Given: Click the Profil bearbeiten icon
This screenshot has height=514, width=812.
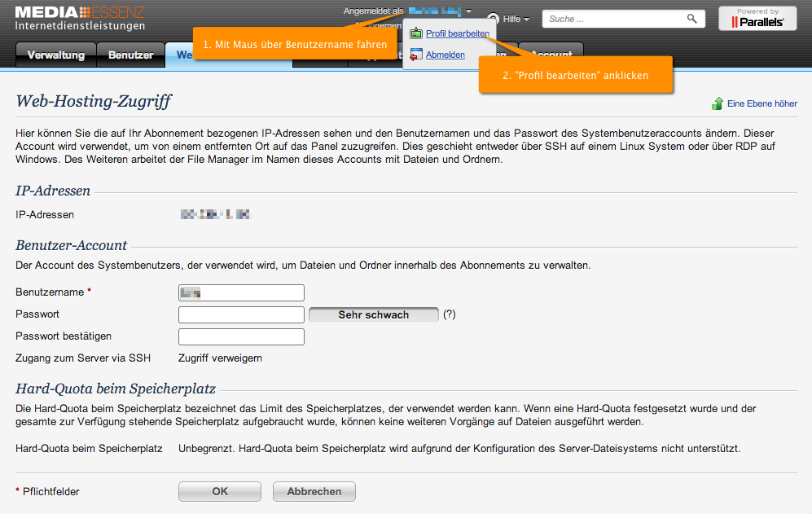Looking at the screenshot, I should [416, 33].
